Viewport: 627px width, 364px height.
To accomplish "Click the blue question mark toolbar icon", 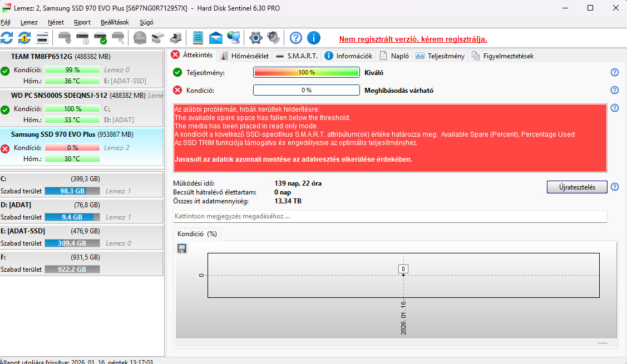I will (x=296, y=38).
